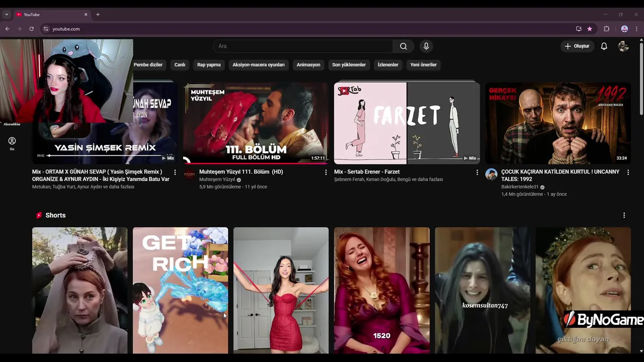Bookmark page with star icon
This screenshot has width=644, height=362.
click(590, 29)
